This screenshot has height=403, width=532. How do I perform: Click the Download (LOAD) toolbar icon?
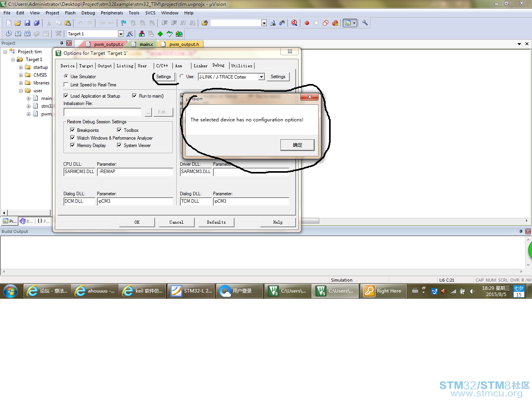pos(58,34)
